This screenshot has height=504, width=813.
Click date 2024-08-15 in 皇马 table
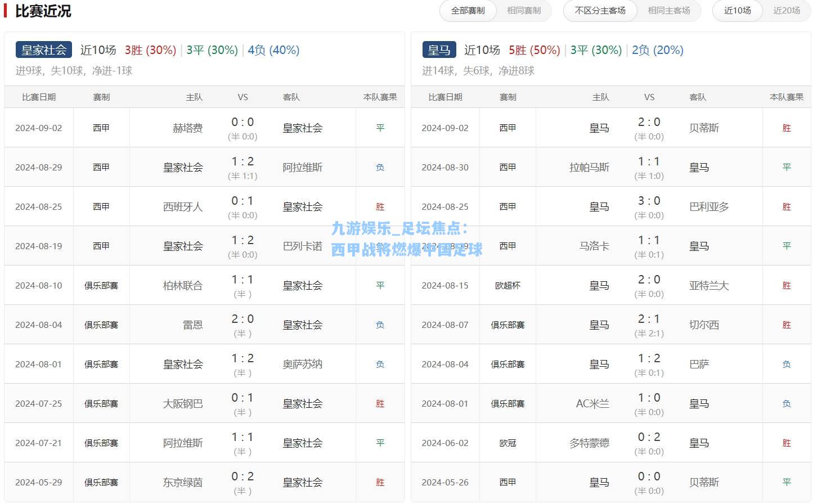pos(445,286)
